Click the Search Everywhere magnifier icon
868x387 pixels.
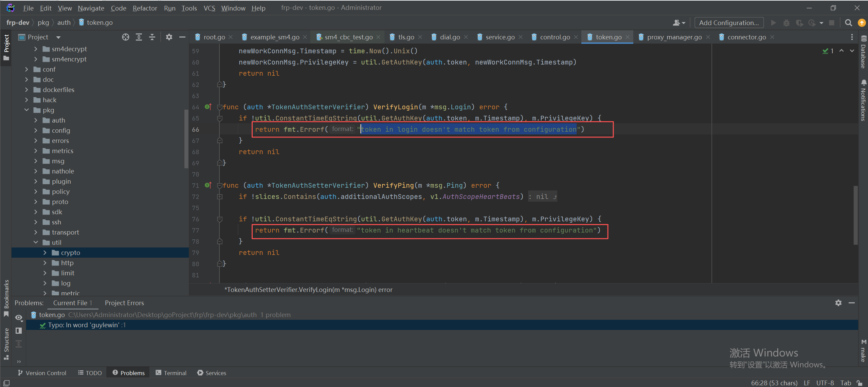click(x=848, y=23)
